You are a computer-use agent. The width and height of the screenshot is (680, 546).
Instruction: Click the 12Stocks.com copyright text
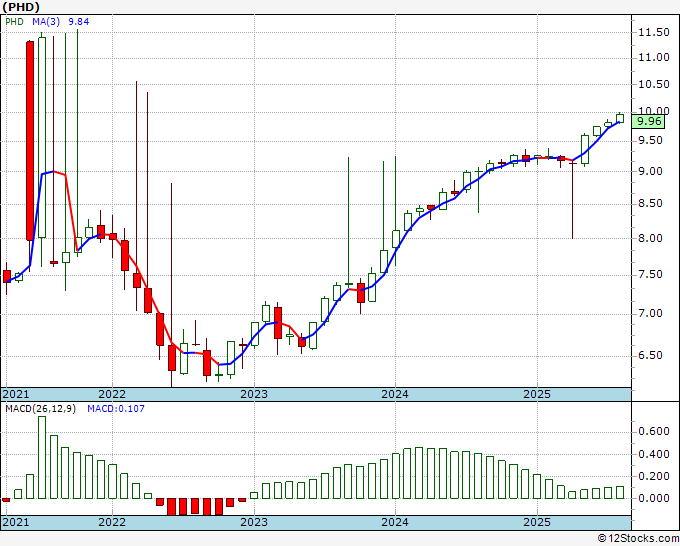tap(638, 539)
